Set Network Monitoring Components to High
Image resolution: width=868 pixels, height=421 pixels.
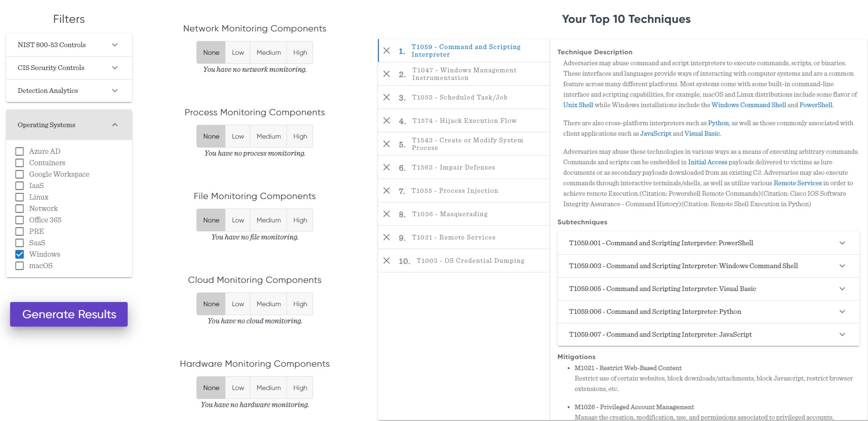300,52
